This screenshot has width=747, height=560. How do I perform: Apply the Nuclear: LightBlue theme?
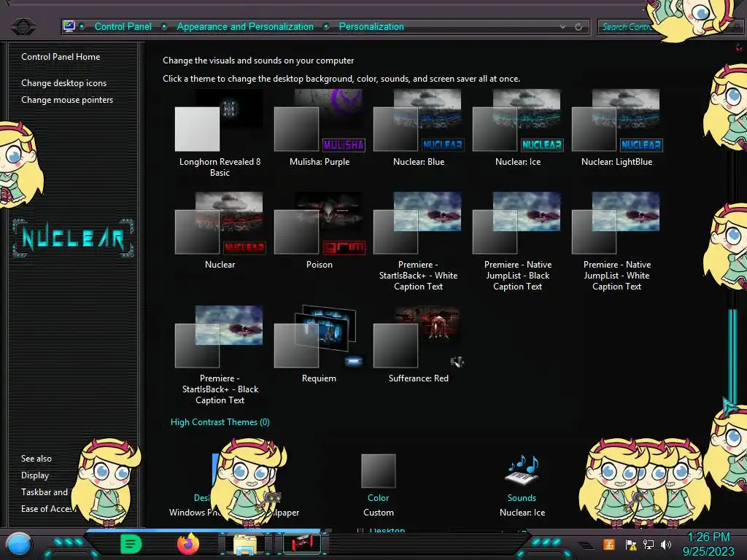[x=617, y=128]
